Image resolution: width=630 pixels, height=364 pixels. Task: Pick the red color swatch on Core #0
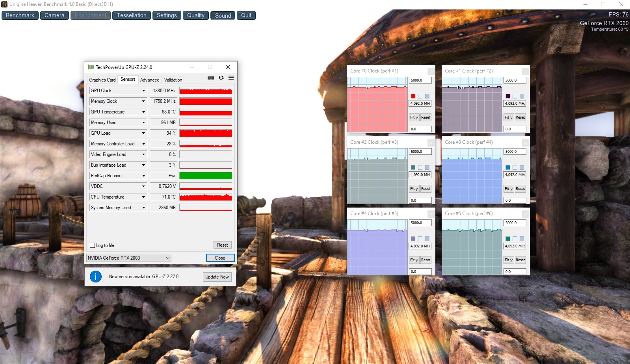(413, 96)
